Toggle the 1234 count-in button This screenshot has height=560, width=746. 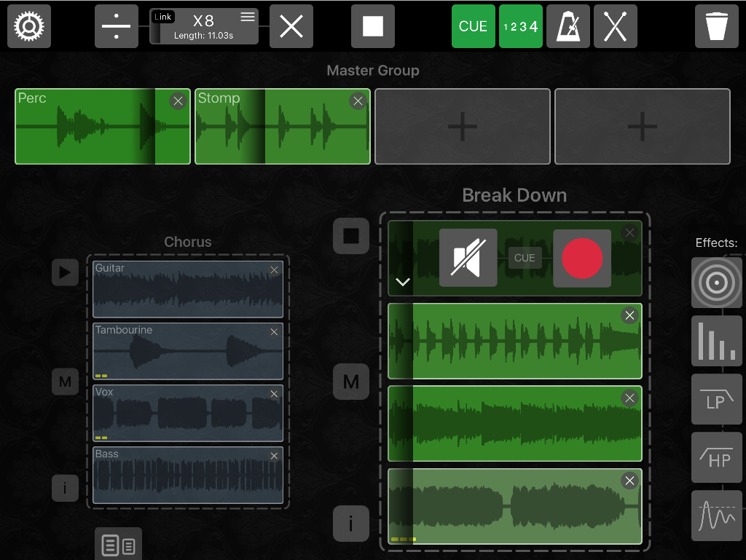click(x=520, y=26)
